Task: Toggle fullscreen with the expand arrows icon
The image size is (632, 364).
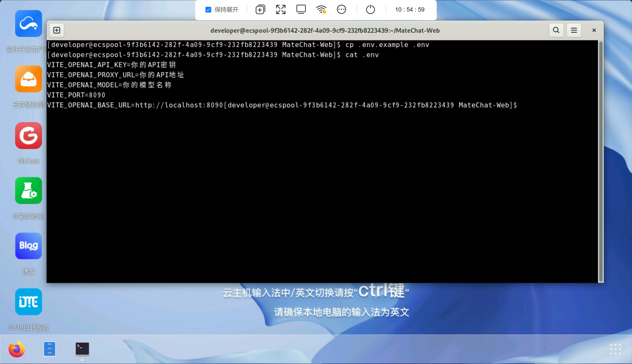Action: [x=281, y=10]
